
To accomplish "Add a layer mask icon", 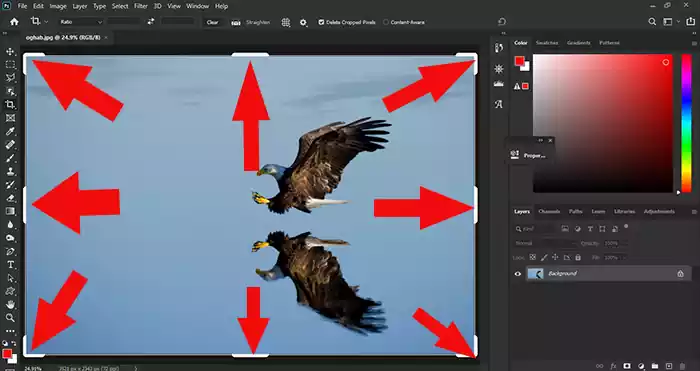I will click(x=627, y=366).
